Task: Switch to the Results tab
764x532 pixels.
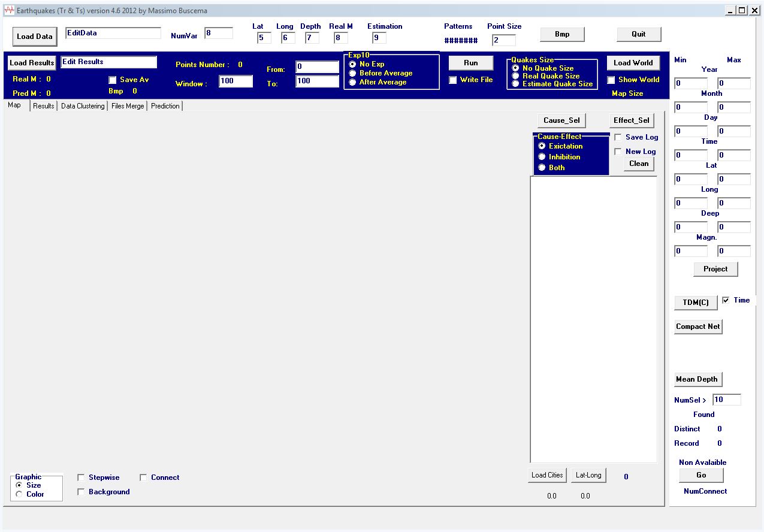Action: (44, 106)
